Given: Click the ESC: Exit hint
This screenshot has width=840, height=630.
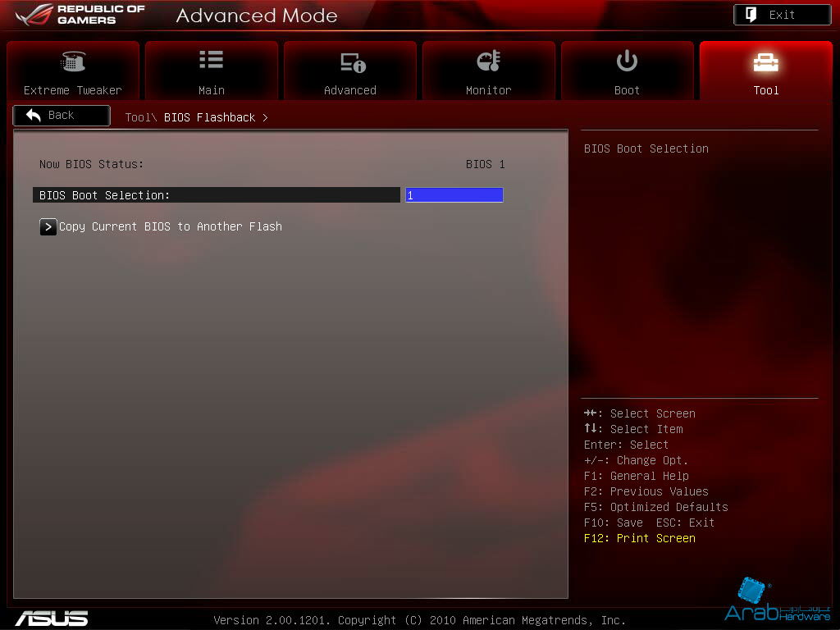Looking at the screenshot, I should coord(685,523).
